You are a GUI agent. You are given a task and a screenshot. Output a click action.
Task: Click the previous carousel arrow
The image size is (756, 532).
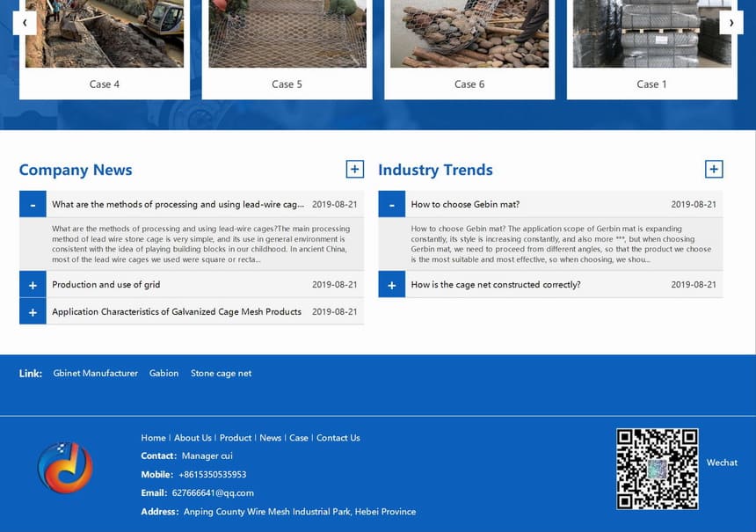[25, 23]
